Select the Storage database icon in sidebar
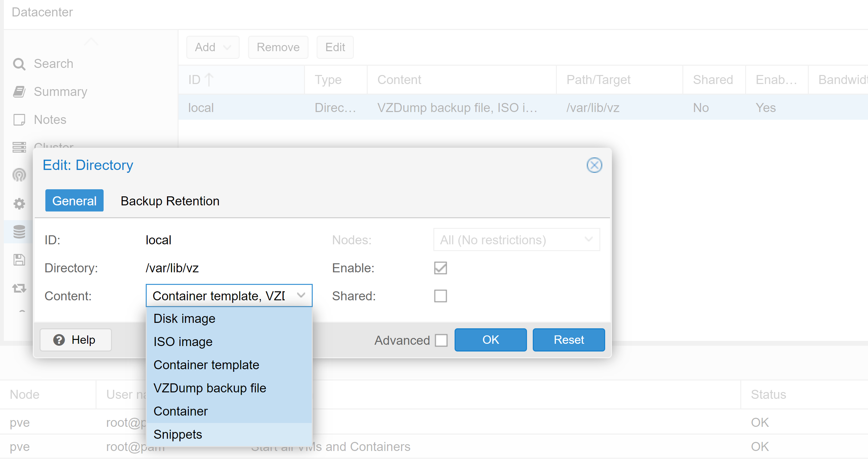 (x=19, y=231)
